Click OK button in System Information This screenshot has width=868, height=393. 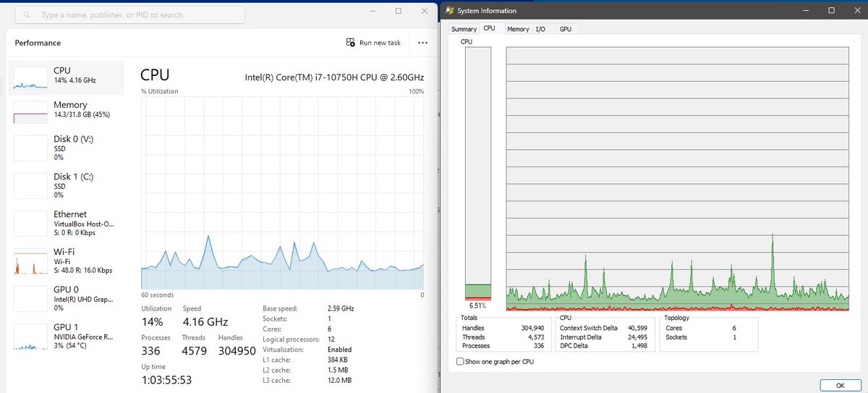coord(840,384)
